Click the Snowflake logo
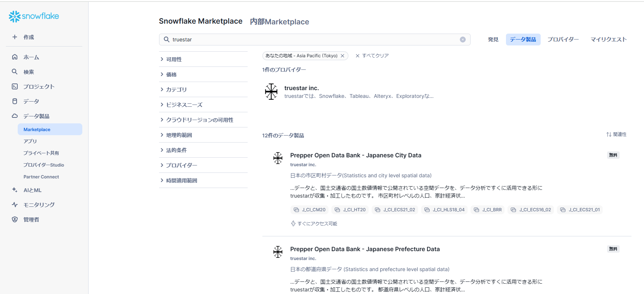The height and width of the screenshot is (294, 644). point(34,16)
